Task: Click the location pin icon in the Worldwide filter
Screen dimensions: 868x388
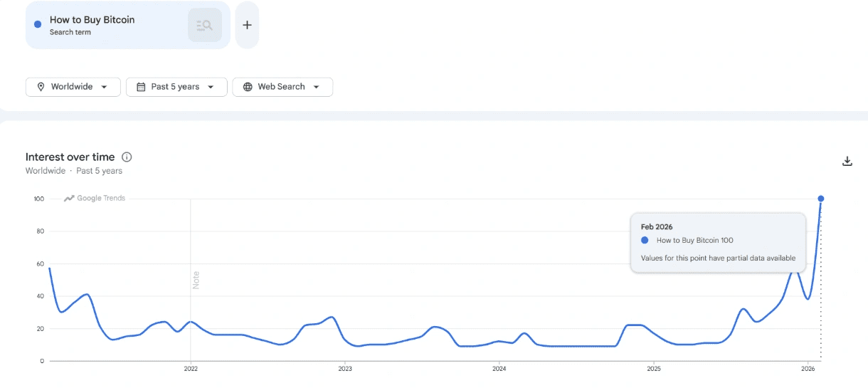Action: [41, 87]
